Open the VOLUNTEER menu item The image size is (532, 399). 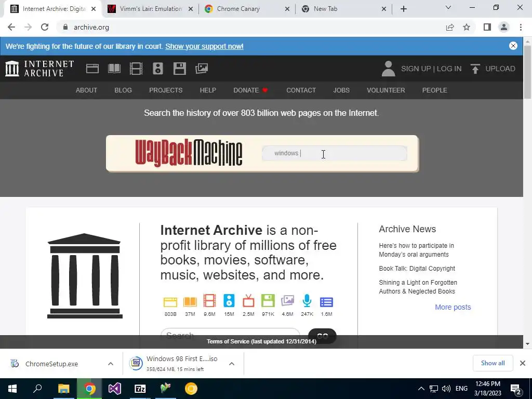tap(386, 90)
